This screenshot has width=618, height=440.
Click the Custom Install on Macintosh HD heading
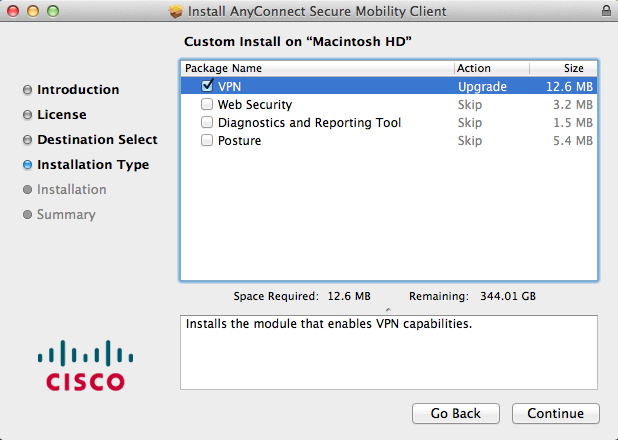pos(298,41)
